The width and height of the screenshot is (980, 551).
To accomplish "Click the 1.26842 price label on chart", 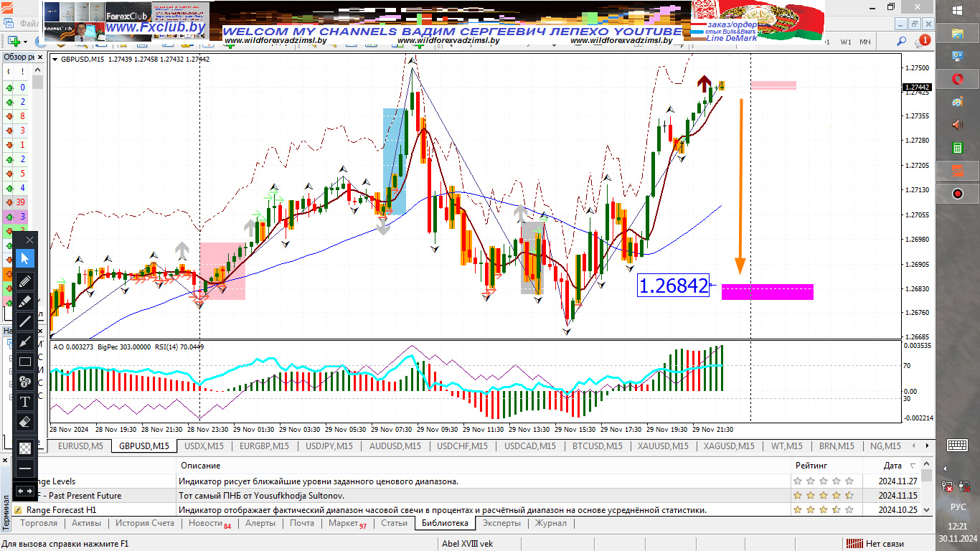I will click(673, 286).
